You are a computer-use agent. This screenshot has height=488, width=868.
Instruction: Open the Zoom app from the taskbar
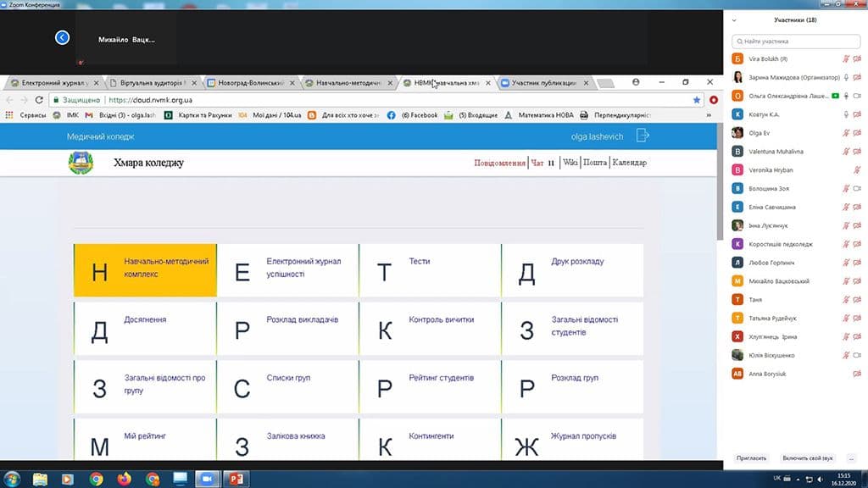tap(208, 479)
